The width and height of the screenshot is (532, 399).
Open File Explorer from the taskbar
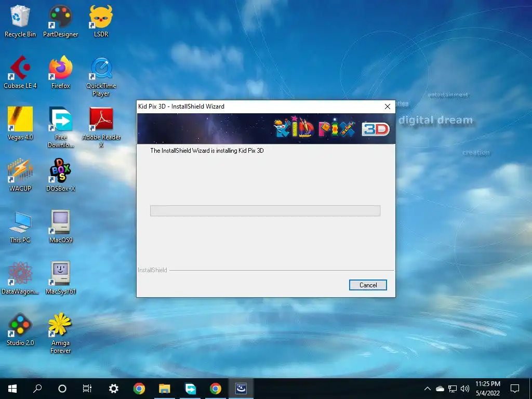(x=165, y=389)
